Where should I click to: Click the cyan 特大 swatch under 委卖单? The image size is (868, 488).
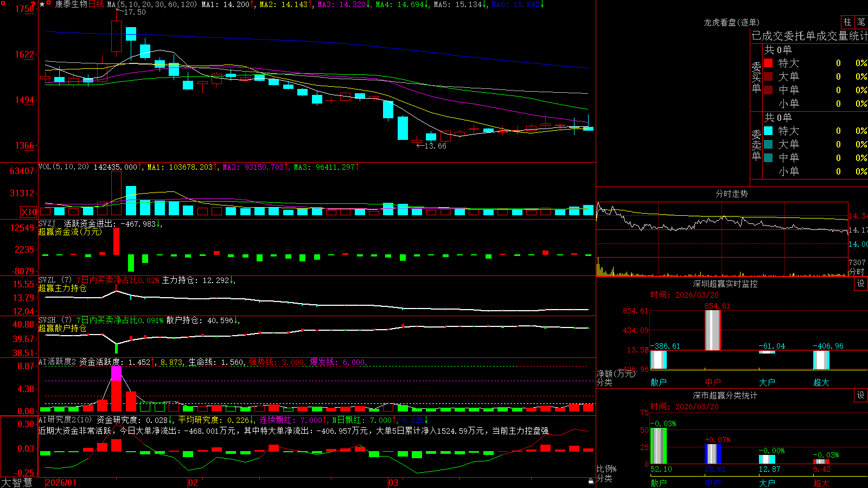tap(768, 131)
